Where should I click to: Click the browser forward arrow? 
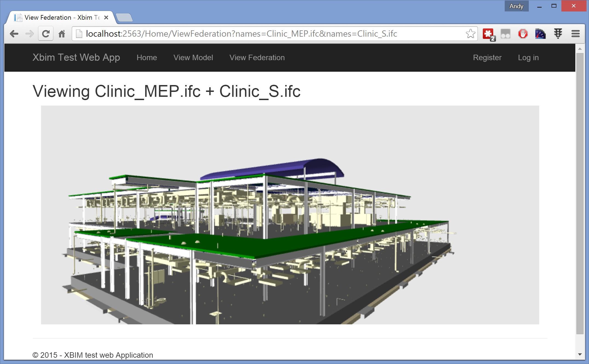coord(30,34)
